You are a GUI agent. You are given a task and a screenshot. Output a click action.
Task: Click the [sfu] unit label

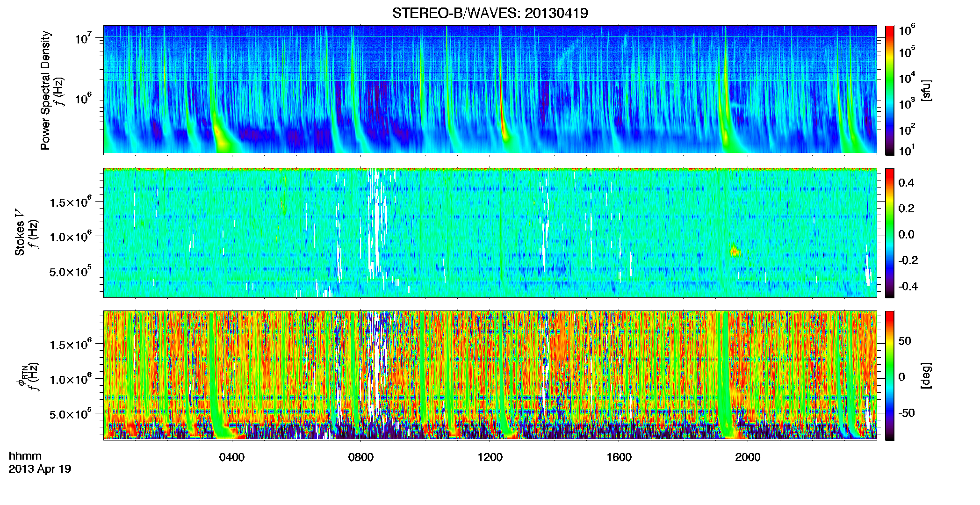click(x=926, y=90)
